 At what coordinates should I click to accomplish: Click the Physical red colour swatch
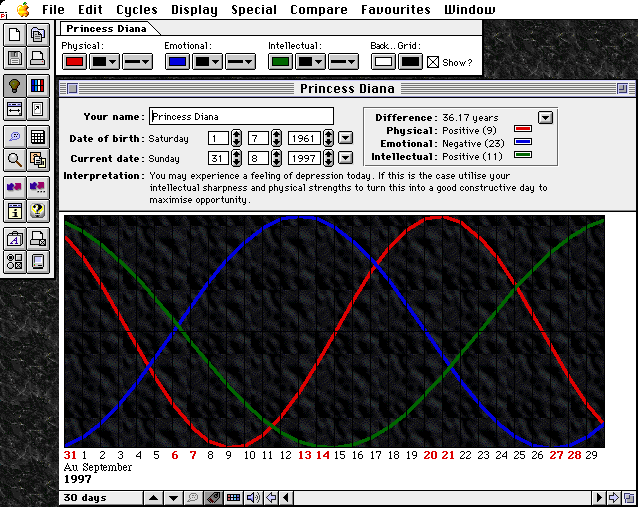point(74,62)
